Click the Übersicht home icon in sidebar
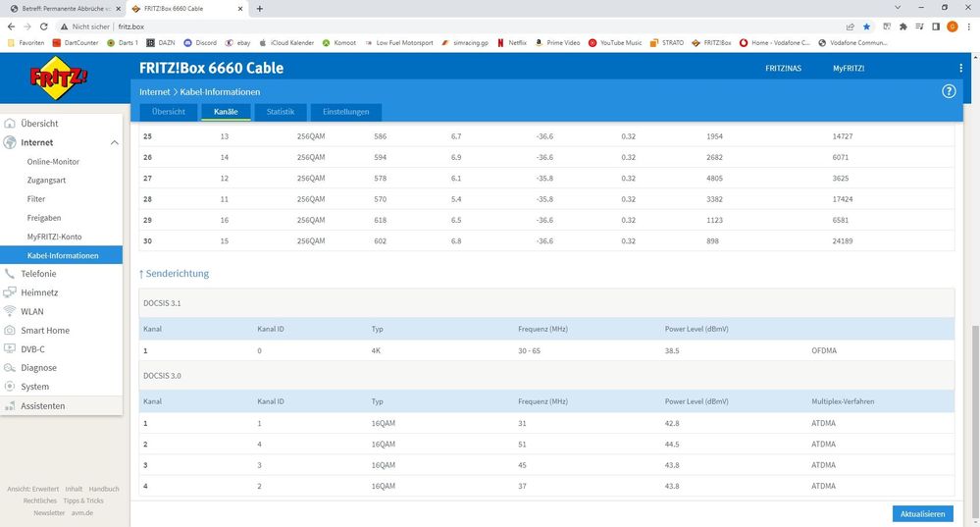Image resolution: width=980 pixels, height=527 pixels. 10,123
